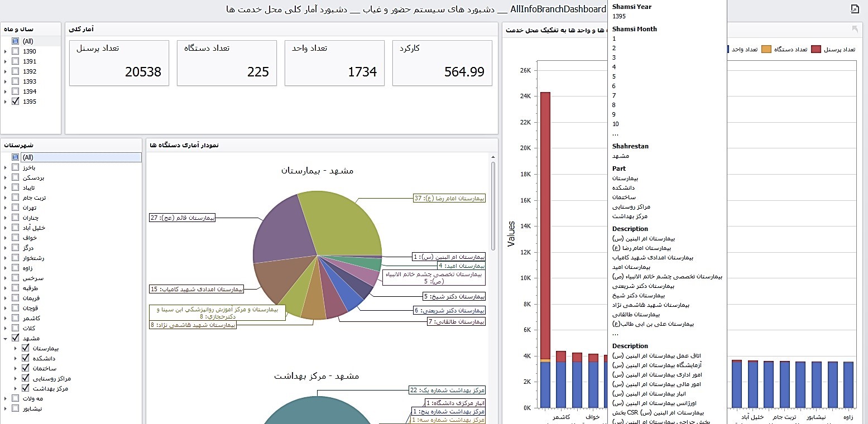Uncheck بیمارستان under مشهد
Screen dimensions: 868x424
coord(25,348)
